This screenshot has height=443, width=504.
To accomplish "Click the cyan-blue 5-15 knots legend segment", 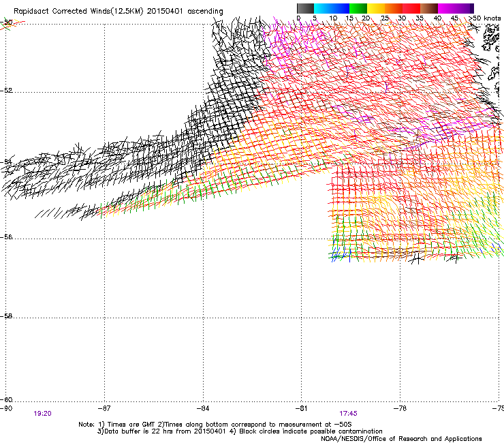I will pos(332,8).
